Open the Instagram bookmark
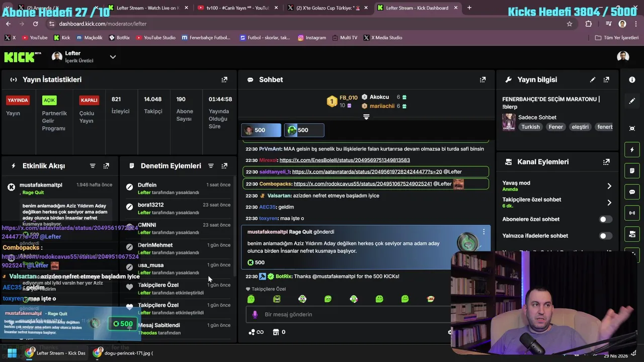This screenshot has height=362, width=644. (x=312, y=38)
